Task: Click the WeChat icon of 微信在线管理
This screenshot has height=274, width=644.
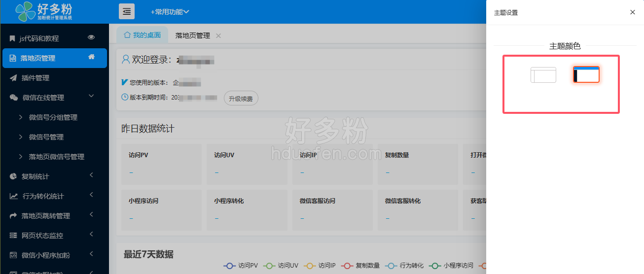Action: (x=14, y=98)
